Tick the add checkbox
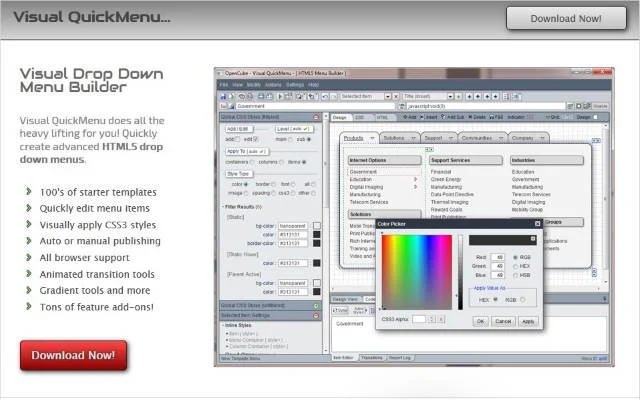This screenshot has height=400, width=640. (238, 139)
